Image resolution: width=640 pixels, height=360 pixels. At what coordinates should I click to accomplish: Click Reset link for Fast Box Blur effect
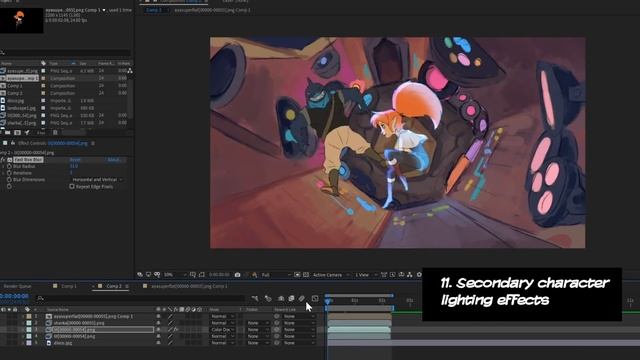[75, 160]
